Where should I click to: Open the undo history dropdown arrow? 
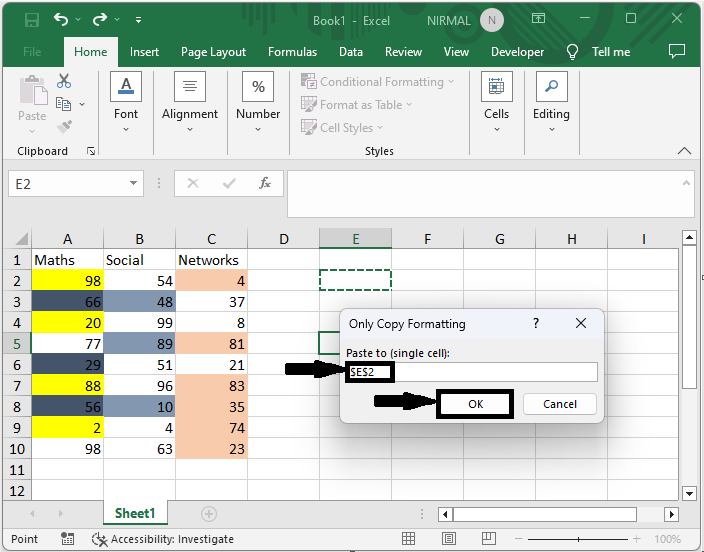coord(78,19)
